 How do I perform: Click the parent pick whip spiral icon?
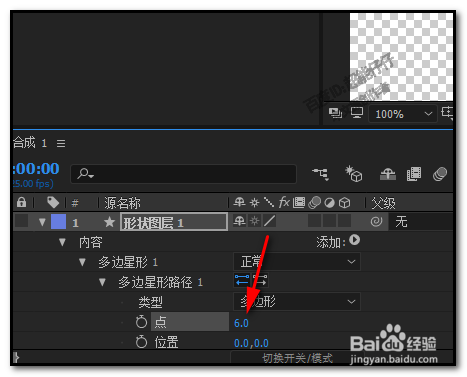click(x=376, y=221)
